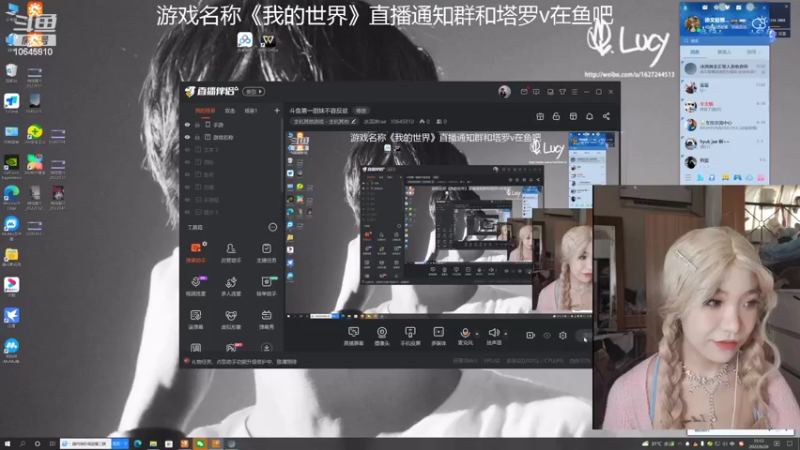
Task: Click the weather icon in the QQ window
Action: tap(759, 23)
